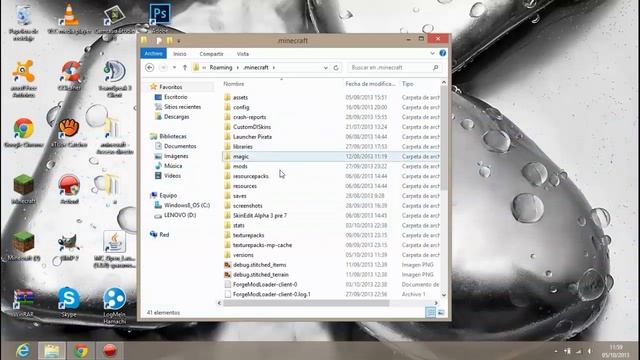Select LENOVO (D:) drive

(x=180, y=215)
